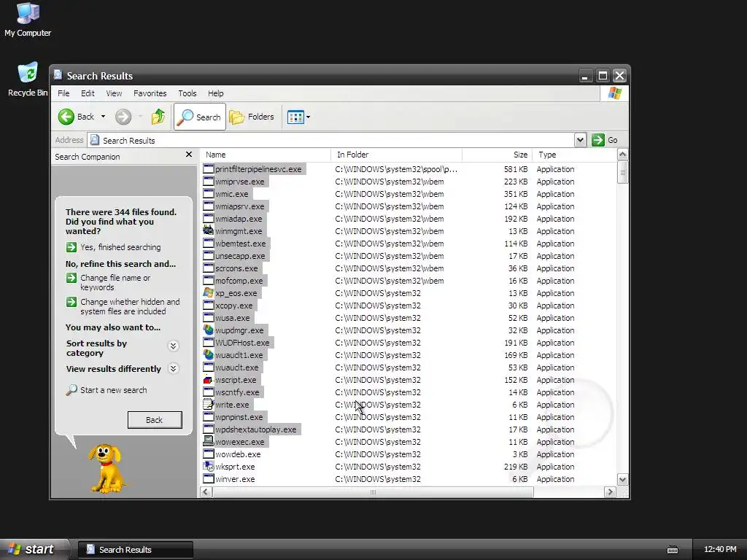This screenshot has height=560, width=747.
Task: Select the Recycle Bin desktop icon
Action: coord(28,72)
